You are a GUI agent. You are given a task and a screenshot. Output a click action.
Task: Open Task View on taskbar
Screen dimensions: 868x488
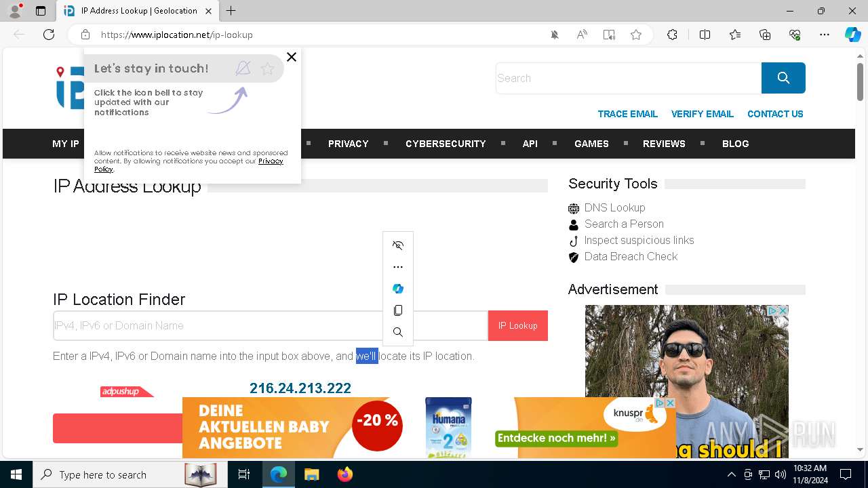(x=244, y=474)
